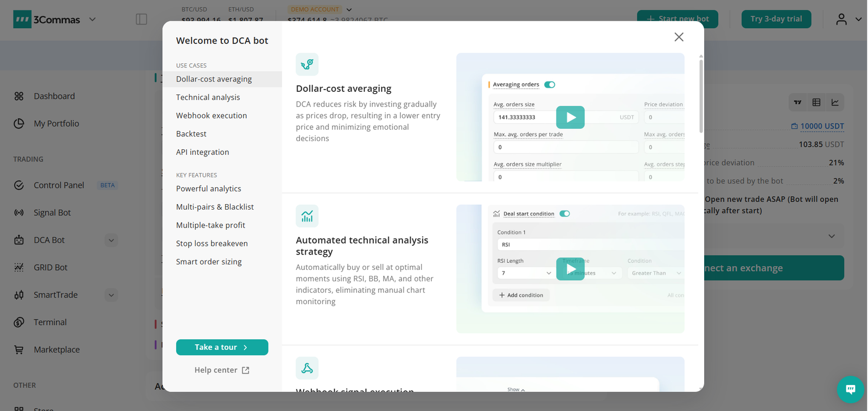Close the Welcome to DCA bot dialog
Image resolution: width=868 pixels, height=411 pixels.
(x=679, y=37)
